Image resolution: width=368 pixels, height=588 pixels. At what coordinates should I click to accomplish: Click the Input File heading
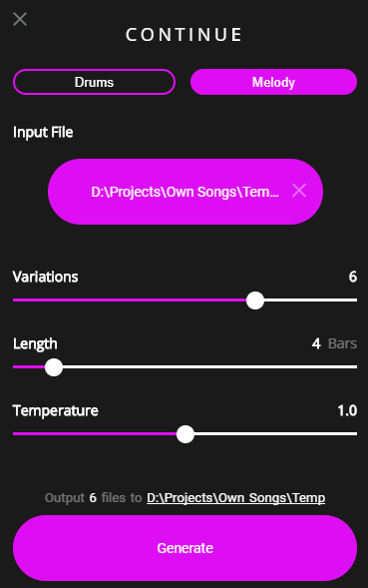43,133
